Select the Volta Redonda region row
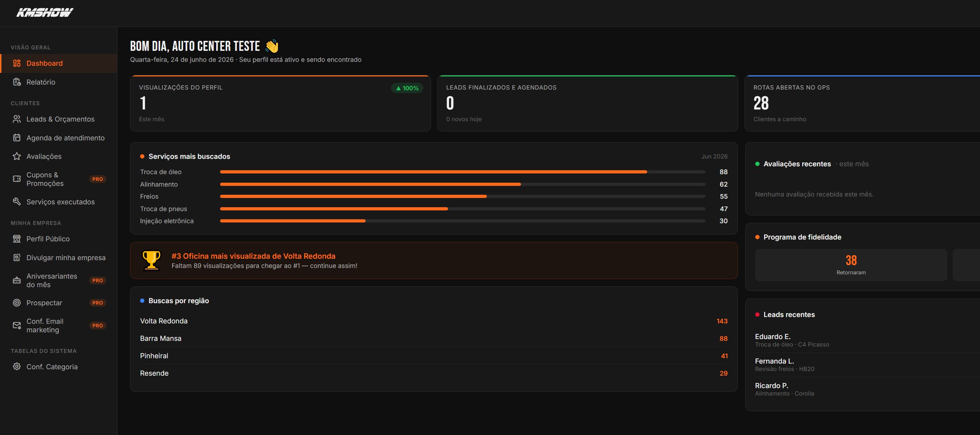The height and width of the screenshot is (435, 980). [434, 321]
